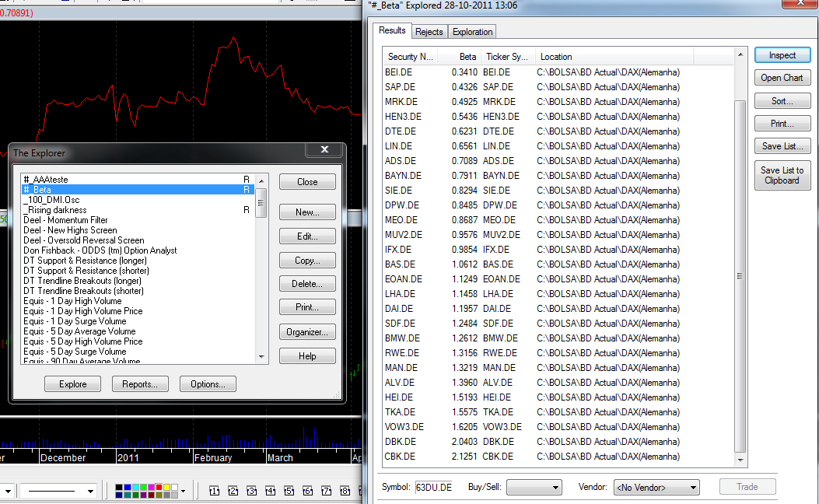Viewport: 819px width, 504px height.
Task: Click the New... button in The Explorer
Action: pos(307,212)
